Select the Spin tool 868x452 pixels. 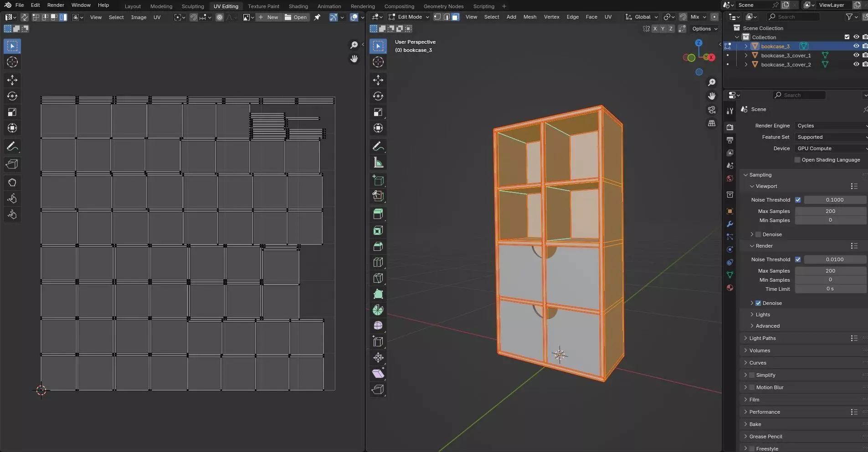click(378, 310)
